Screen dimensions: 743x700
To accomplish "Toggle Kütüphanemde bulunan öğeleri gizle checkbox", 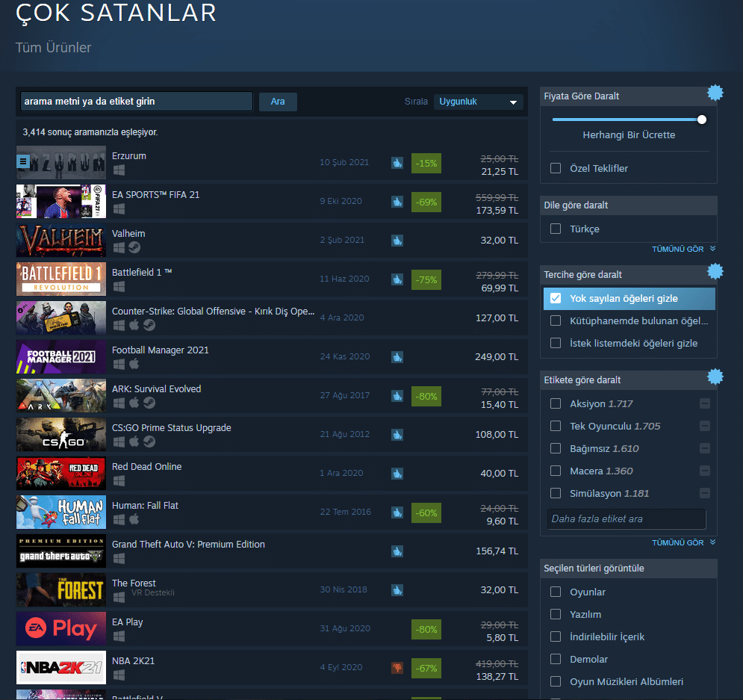I will (556, 320).
